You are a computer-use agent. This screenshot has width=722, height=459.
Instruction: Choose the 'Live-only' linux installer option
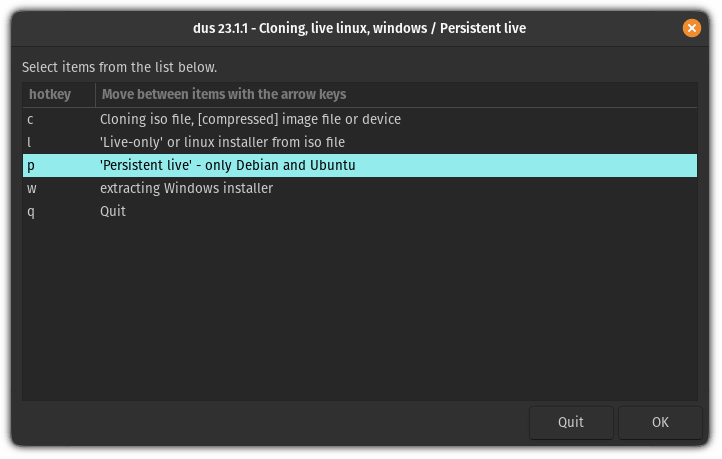(222, 142)
